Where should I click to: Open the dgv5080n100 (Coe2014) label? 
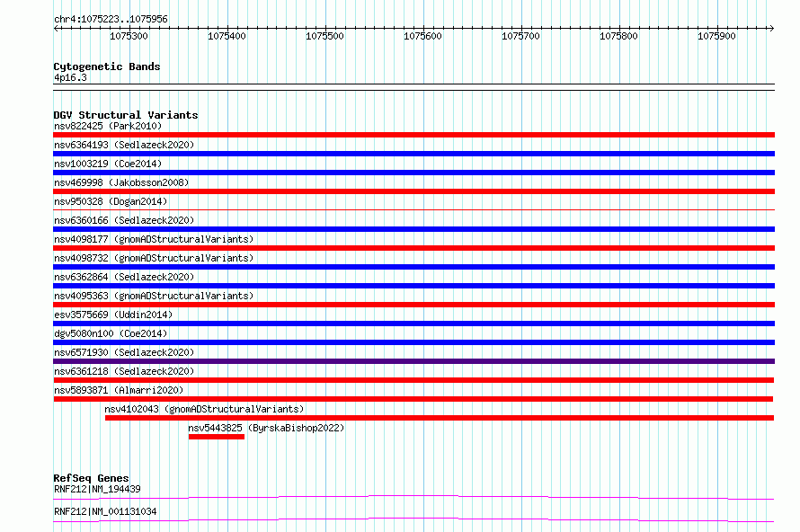click(111, 333)
